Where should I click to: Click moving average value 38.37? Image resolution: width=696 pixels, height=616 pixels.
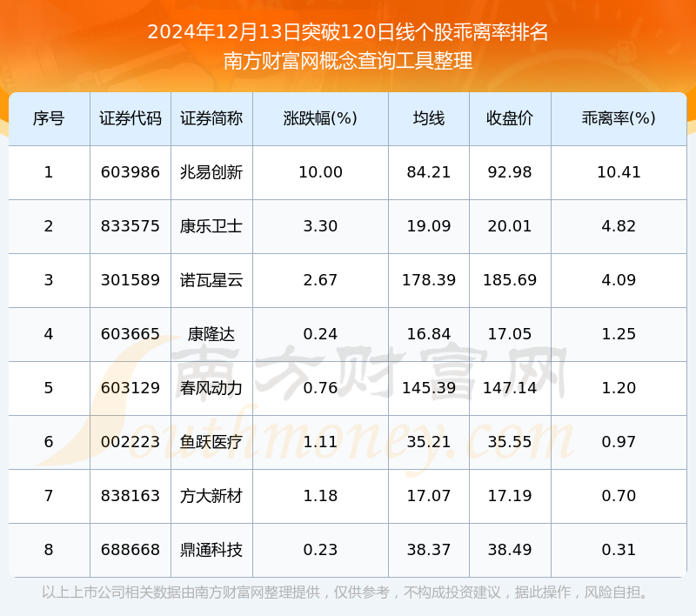click(x=429, y=550)
